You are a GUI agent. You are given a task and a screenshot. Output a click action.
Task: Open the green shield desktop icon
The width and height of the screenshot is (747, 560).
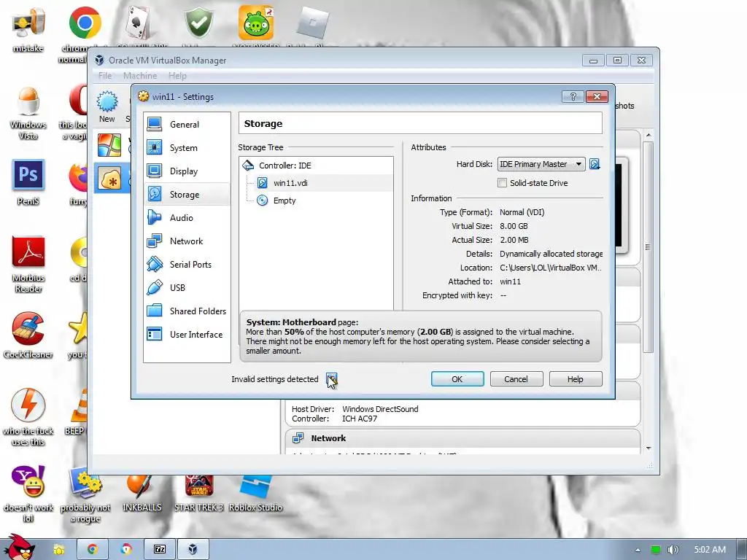[198, 24]
